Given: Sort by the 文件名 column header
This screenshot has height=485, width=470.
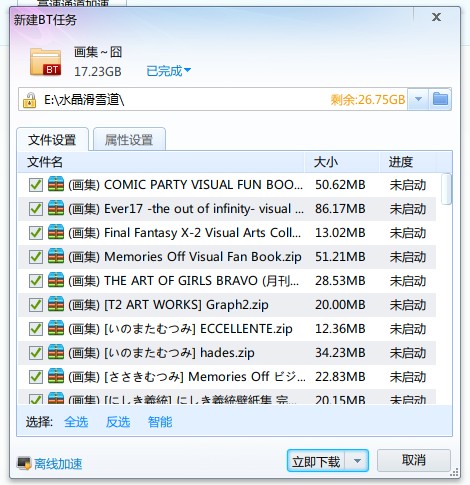Looking at the screenshot, I should click(x=161, y=162).
